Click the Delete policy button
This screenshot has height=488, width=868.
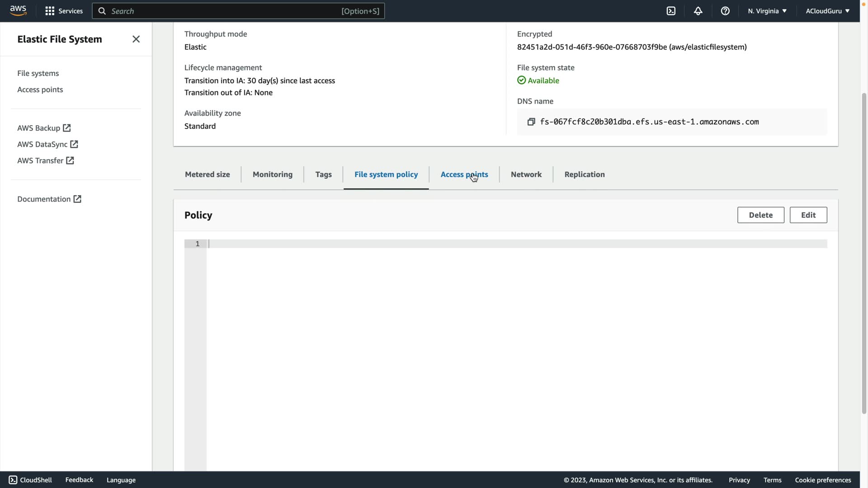pyautogui.click(x=760, y=215)
